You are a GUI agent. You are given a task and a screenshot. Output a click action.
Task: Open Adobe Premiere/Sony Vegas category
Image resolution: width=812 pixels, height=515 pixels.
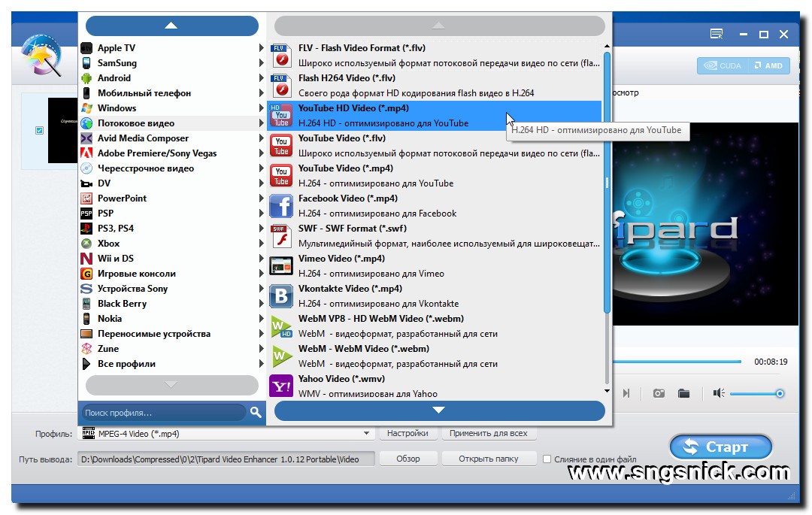[x=171, y=153]
